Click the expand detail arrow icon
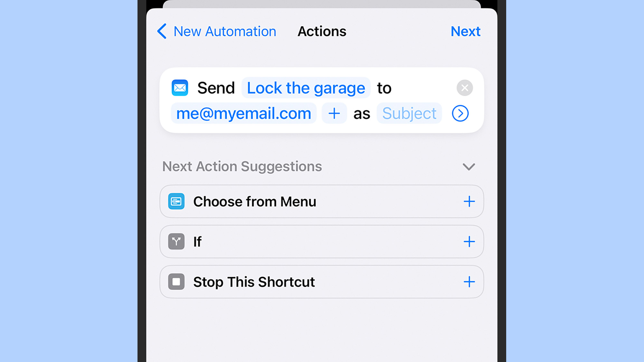The height and width of the screenshot is (362, 644). tap(460, 114)
